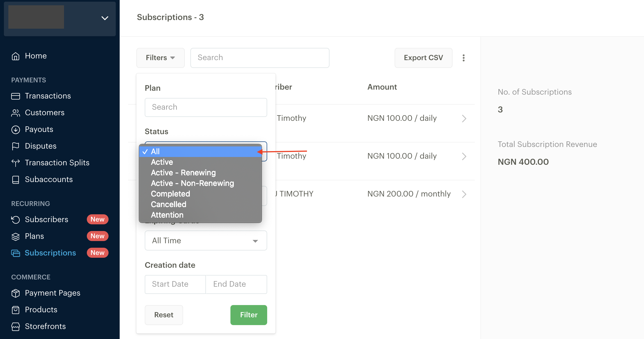Expand the Filters dropdown menu
The image size is (644, 339).
[160, 58]
